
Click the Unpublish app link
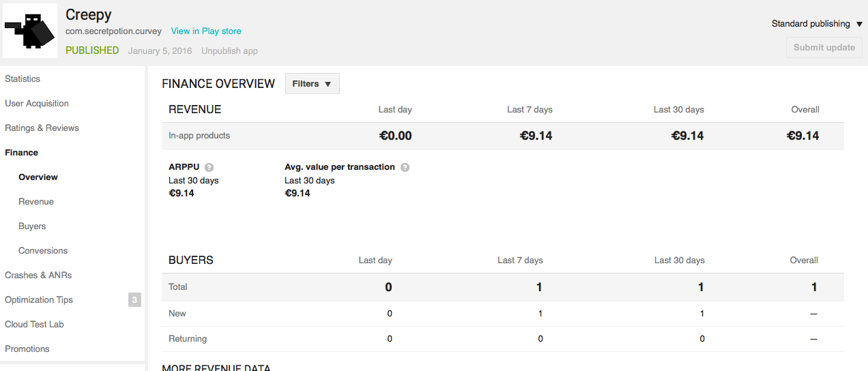229,51
